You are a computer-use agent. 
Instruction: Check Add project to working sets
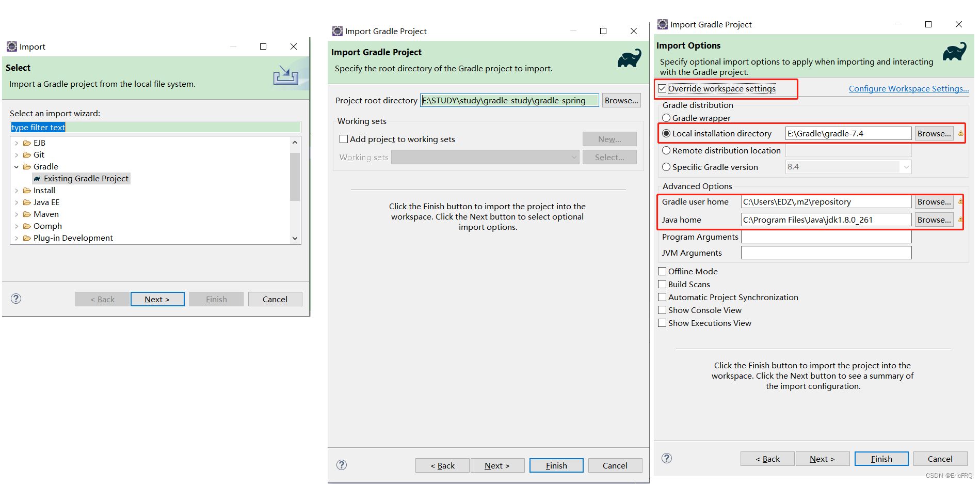344,139
